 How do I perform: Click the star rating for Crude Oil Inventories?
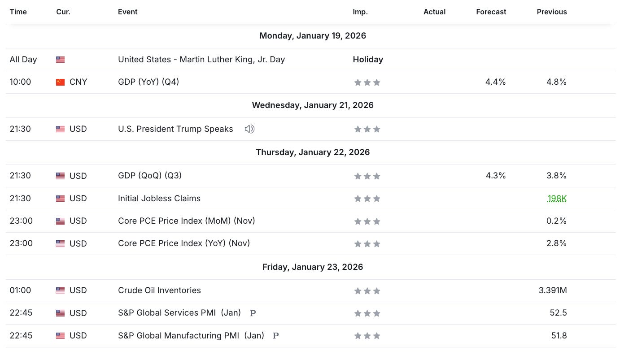[367, 290]
